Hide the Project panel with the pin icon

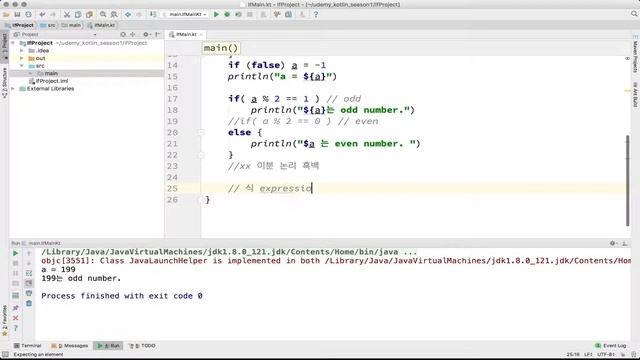(x=158, y=34)
